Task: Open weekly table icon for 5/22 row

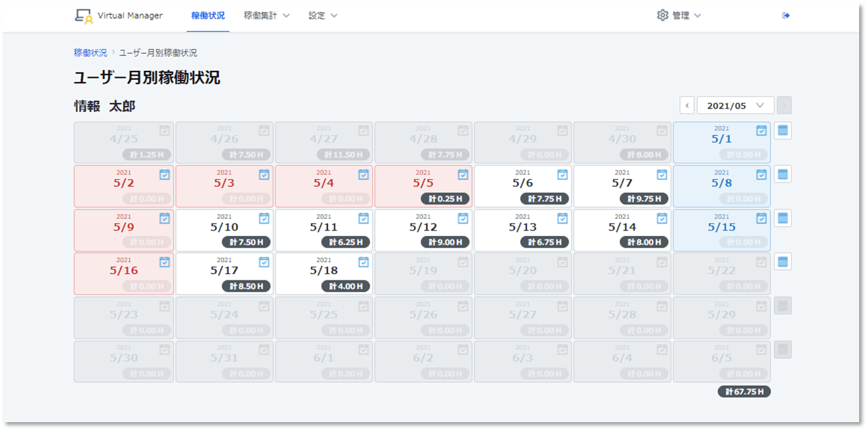Action: pos(783,262)
